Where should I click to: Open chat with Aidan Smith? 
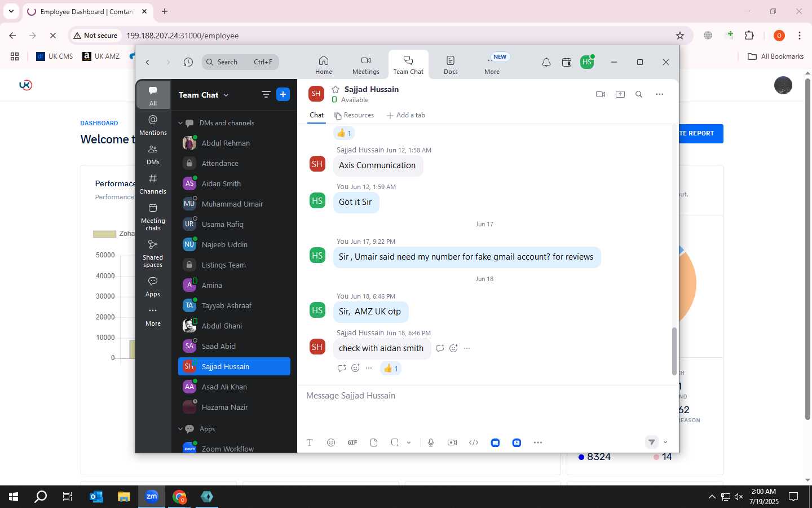pos(234,183)
